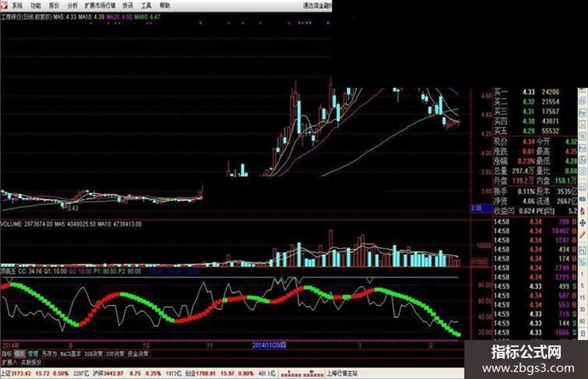Click the 净资 4.06 value

coord(529,201)
